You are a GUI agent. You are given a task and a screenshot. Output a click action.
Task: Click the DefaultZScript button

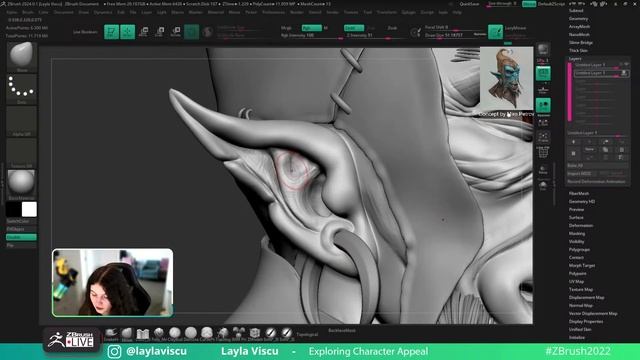pyautogui.click(x=551, y=4)
